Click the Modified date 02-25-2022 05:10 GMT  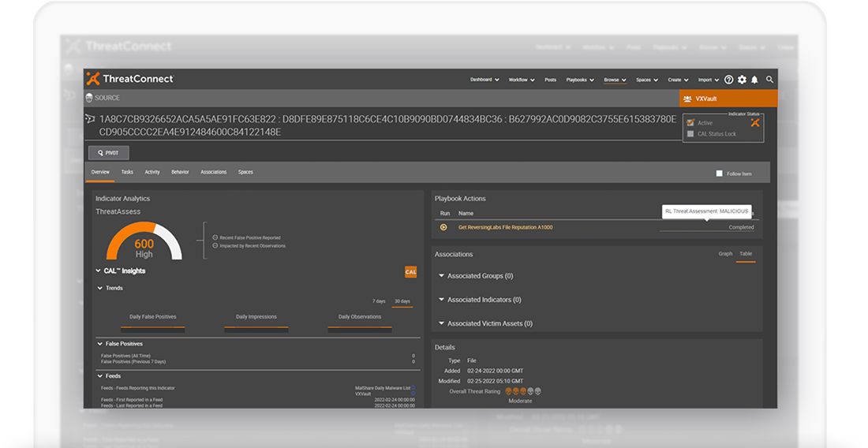click(495, 381)
